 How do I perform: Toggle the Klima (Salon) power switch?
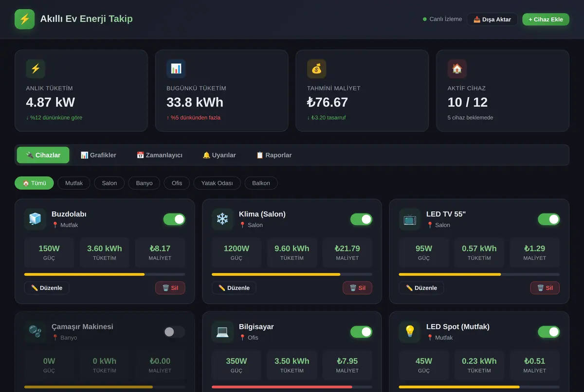click(361, 219)
